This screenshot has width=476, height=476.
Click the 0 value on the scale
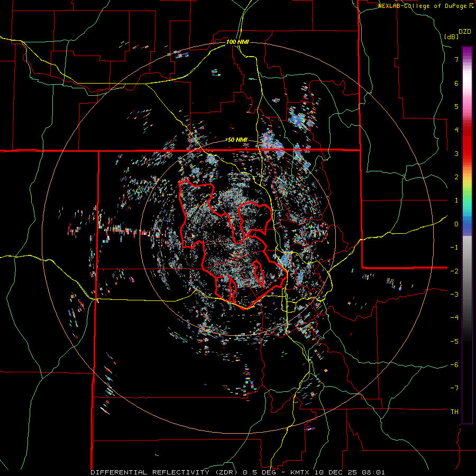(456, 224)
